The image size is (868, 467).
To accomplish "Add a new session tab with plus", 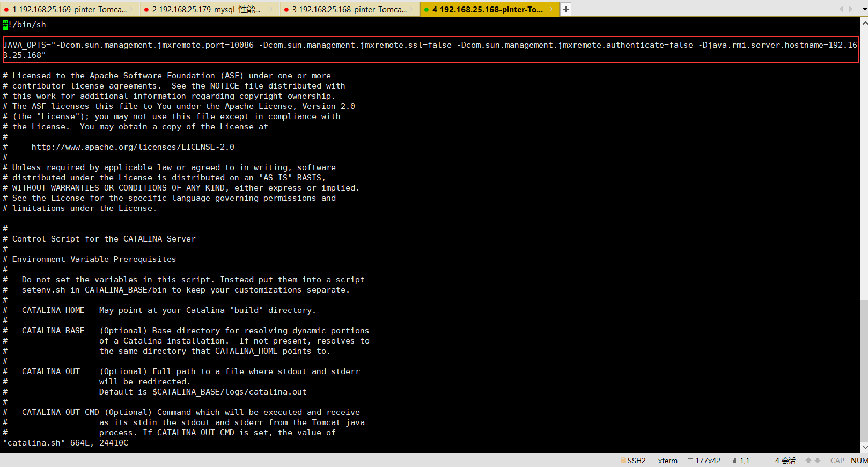I will pyautogui.click(x=566, y=9).
